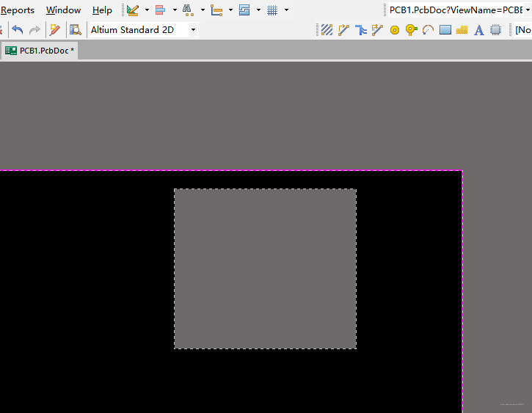Open the [No filter dropdown box

click(522, 30)
